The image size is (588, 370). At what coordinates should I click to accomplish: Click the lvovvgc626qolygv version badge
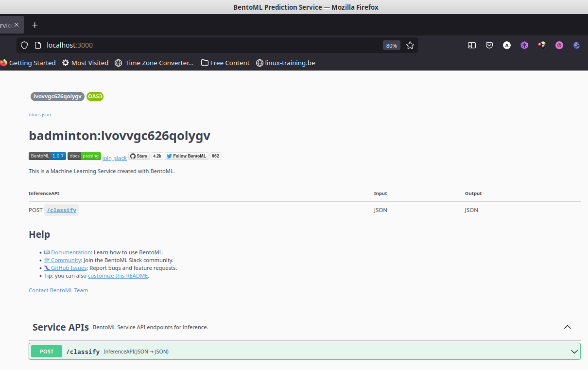coord(57,96)
